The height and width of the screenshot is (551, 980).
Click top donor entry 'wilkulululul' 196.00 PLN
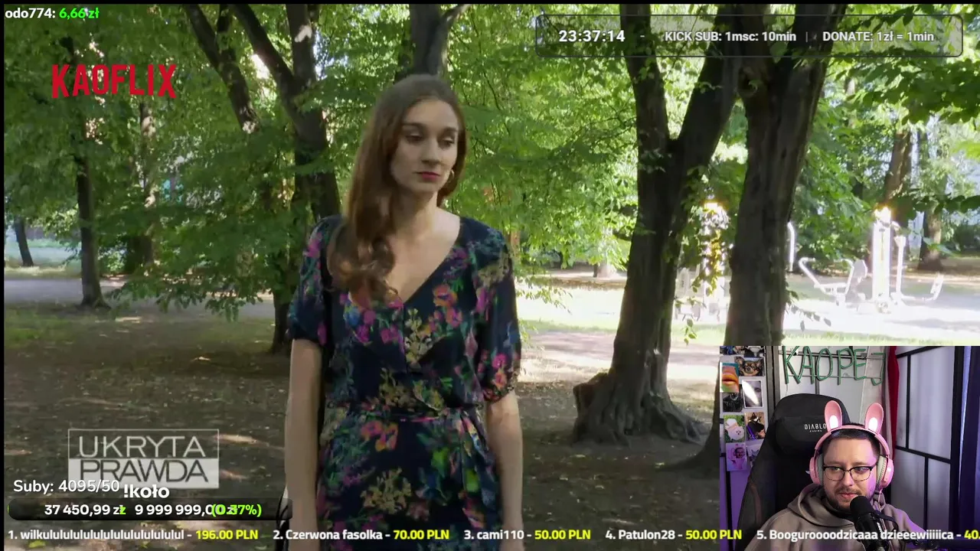pos(132,535)
